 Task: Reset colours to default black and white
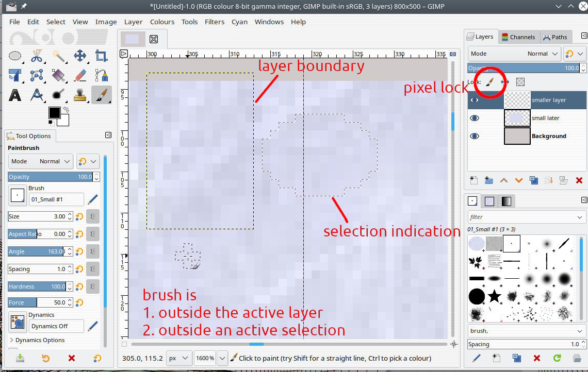51,123
